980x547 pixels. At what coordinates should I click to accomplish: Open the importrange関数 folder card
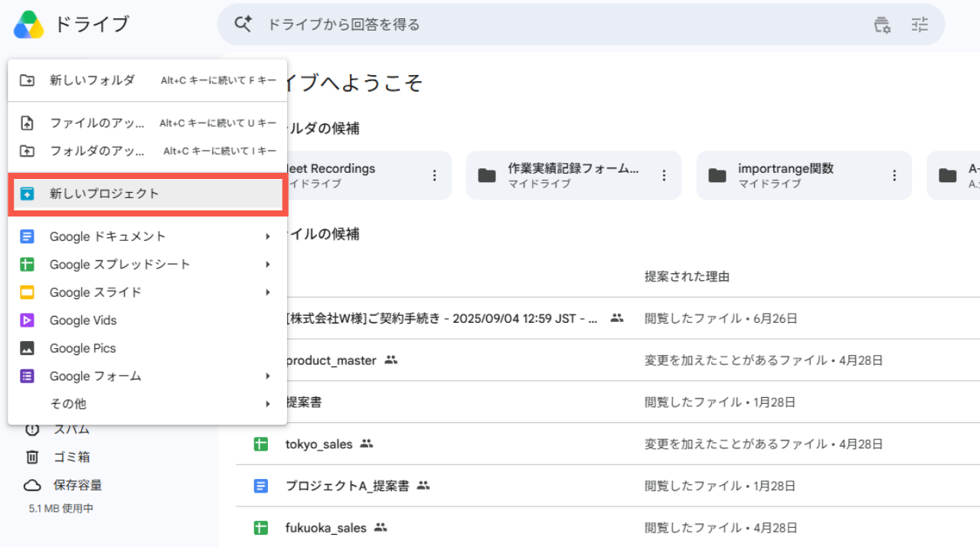tap(804, 175)
